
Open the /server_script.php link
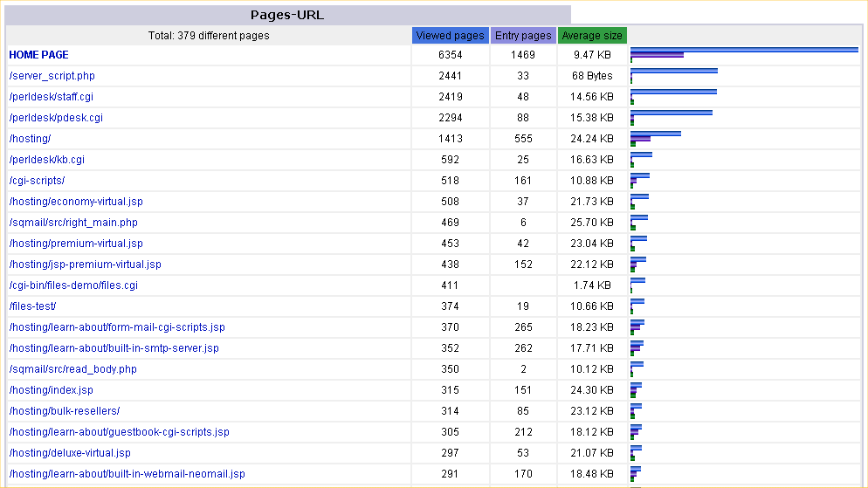click(x=52, y=76)
